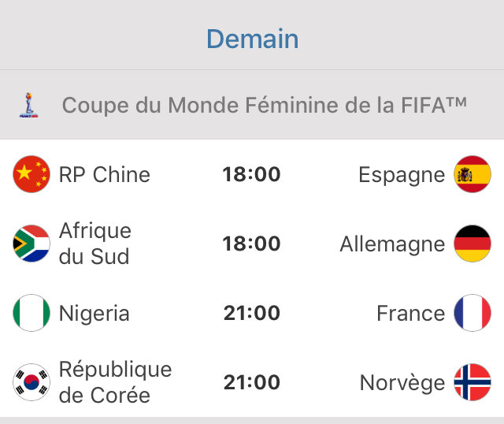
Task: Tap the Germany flag icon
Action: [x=472, y=244]
